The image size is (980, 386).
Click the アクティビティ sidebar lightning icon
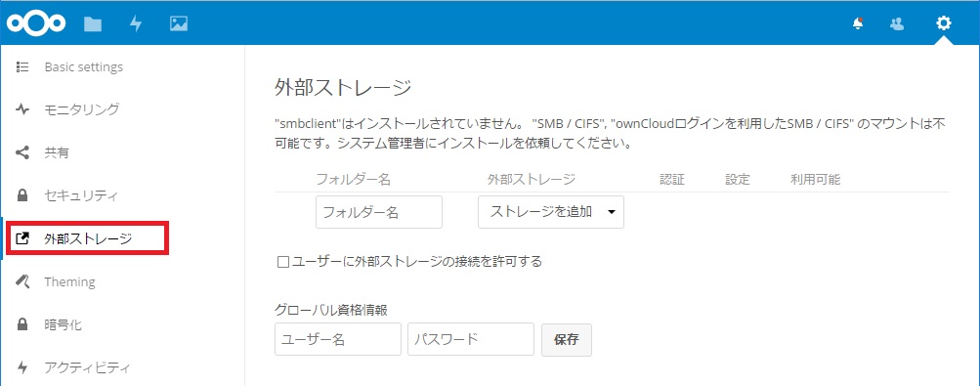point(22,367)
